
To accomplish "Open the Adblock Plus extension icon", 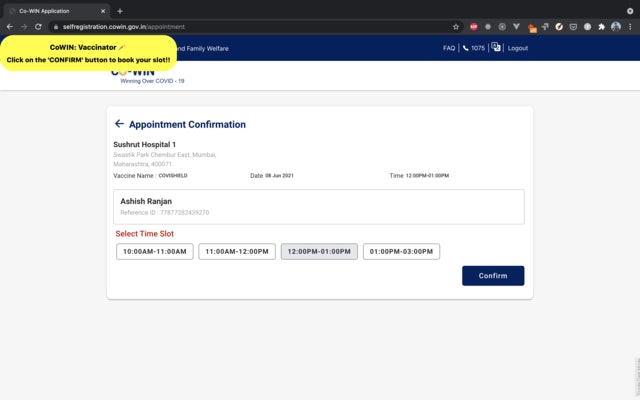I will coord(473,27).
